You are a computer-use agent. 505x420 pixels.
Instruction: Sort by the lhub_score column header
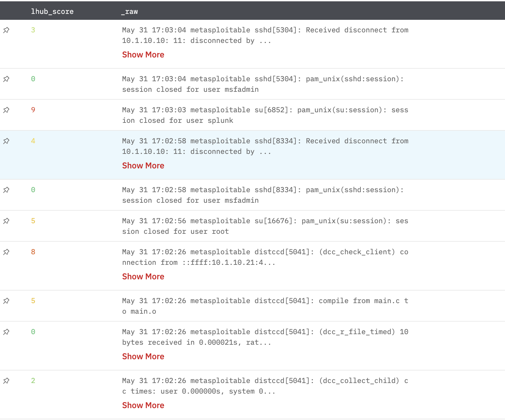click(52, 12)
